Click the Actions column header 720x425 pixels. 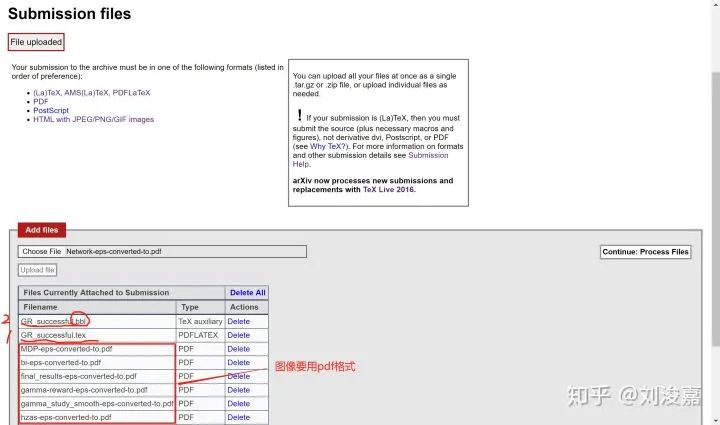[247, 307]
